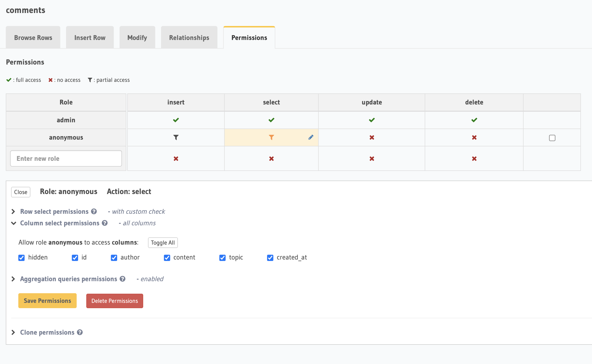Focus the Enter new role input field
The height and width of the screenshot is (364, 592).
pyautogui.click(x=66, y=158)
